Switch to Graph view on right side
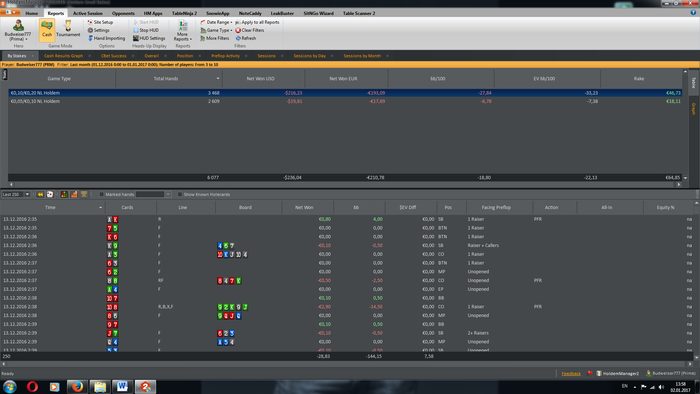The width and height of the screenshot is (700, 394). point(694,108)
